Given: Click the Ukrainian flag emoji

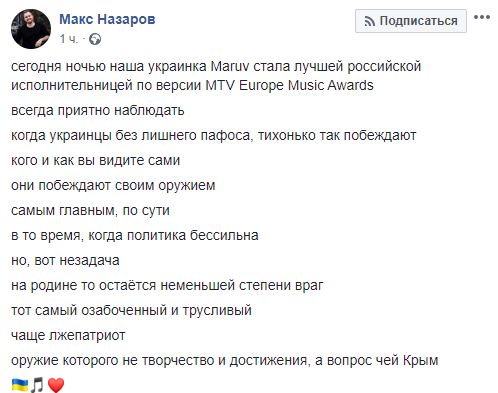Looking at the screenshot, I should [x=20, y=385].
